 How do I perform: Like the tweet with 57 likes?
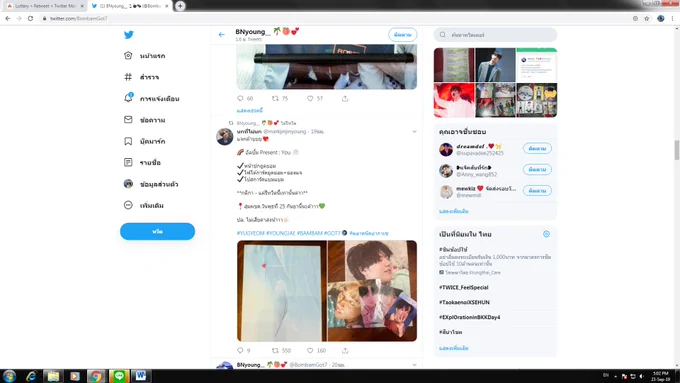(x=310, y=98)
